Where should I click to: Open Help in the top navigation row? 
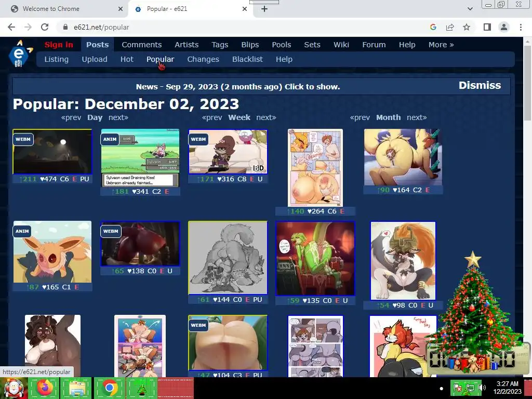coord(407,45)
